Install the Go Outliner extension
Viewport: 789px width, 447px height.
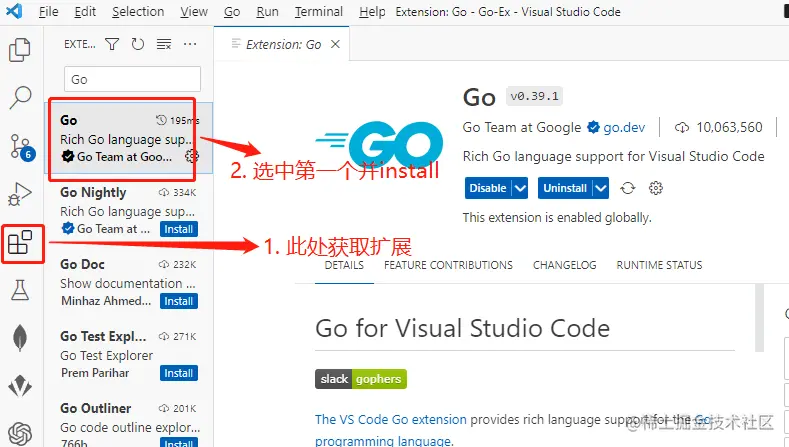pyautogui.click(x=179, y=442)
